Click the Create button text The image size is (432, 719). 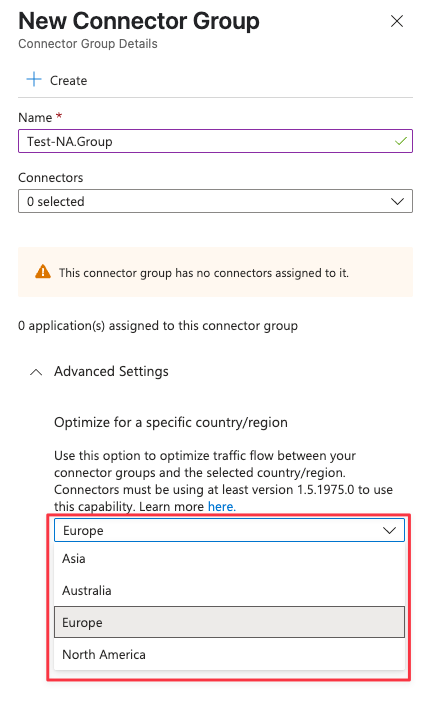(68, 80)
